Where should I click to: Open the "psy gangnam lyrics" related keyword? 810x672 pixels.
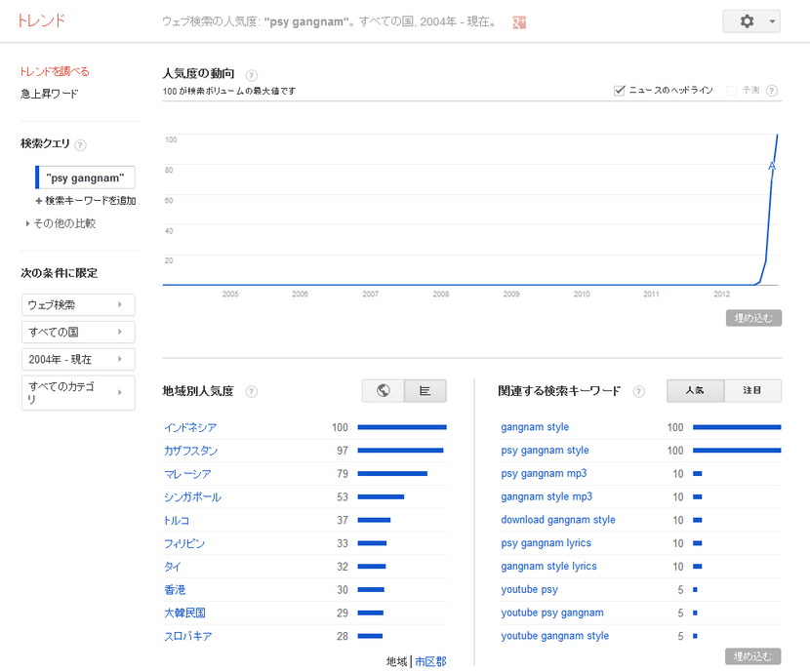coord(547,543)
